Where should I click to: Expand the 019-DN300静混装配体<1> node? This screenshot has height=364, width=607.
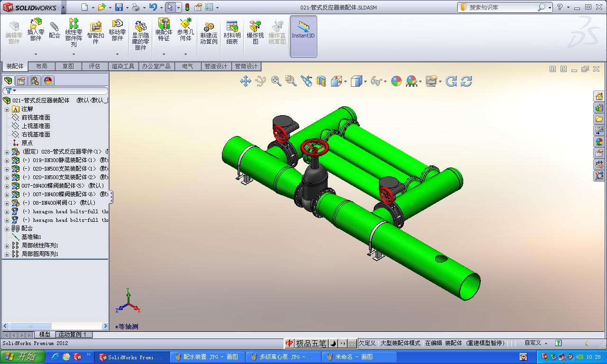(x=7, y=160)
